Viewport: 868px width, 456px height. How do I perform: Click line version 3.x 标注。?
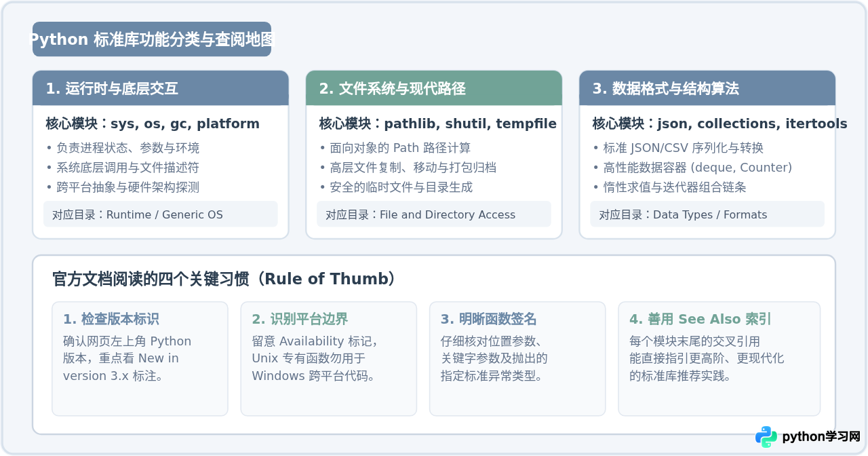pyautogui.click(x=113, y=376)
